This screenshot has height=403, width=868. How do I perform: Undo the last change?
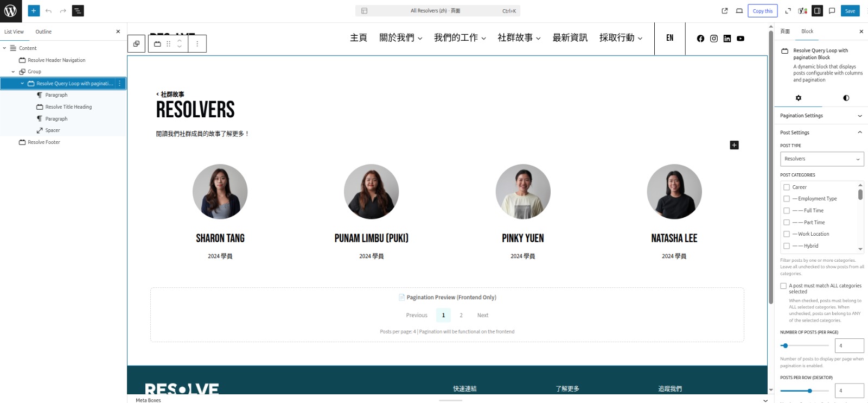[x=49, y=11]
